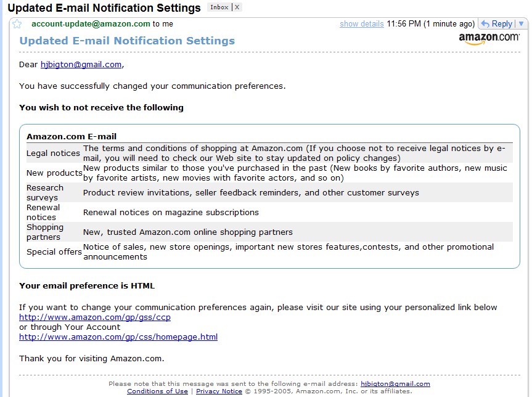Image resolution: width=532 pixels, height=397 pixels.
Task: Click sender account-update@amazon.com
Action: coord(91,24)
